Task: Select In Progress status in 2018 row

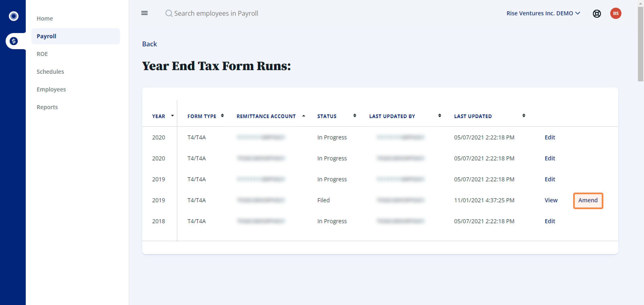Action: coord(332,221)
